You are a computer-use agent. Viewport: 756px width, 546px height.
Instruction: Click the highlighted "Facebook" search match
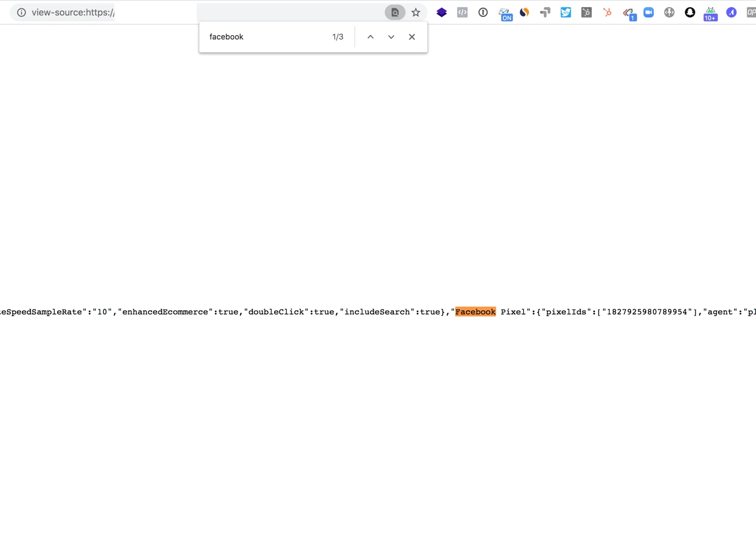pos(475,312)
